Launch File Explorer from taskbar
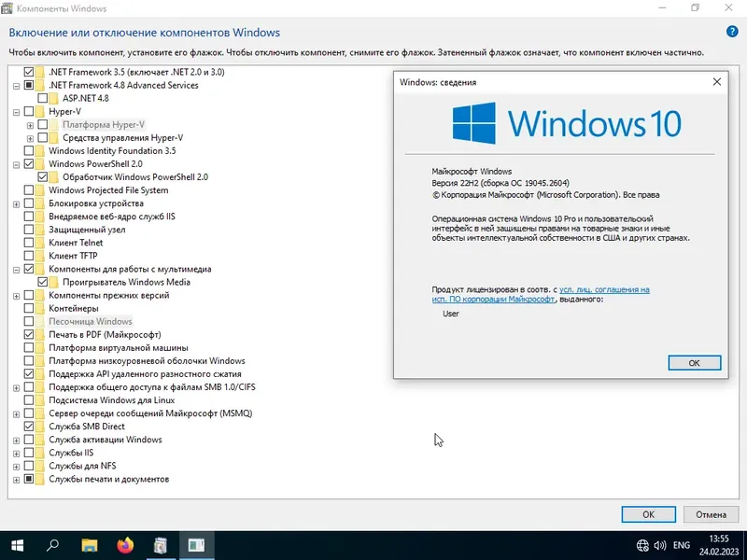Viewport: 747px width, 560px height. [89, 545]
